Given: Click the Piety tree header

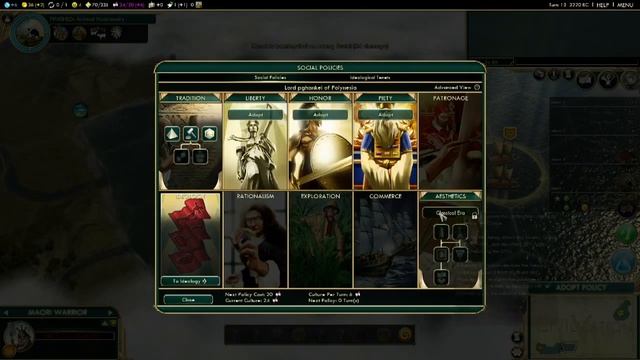Looking at the screenshot, I should (385, 98).
